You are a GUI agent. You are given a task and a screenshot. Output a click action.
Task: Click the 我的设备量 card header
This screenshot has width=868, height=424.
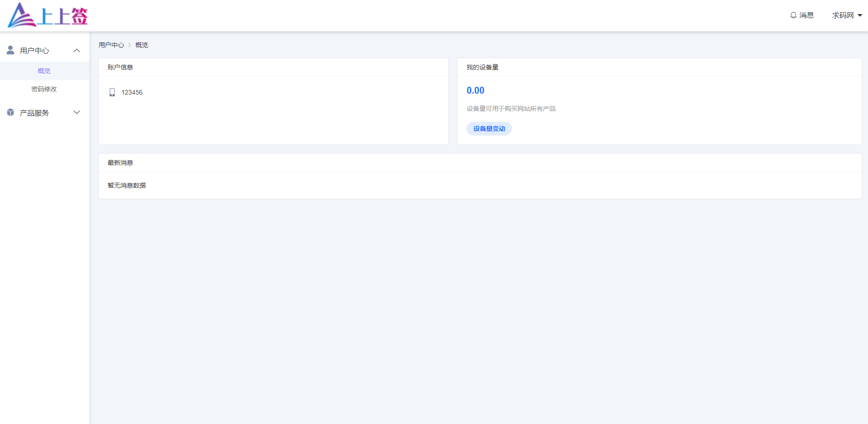[482, 67]
